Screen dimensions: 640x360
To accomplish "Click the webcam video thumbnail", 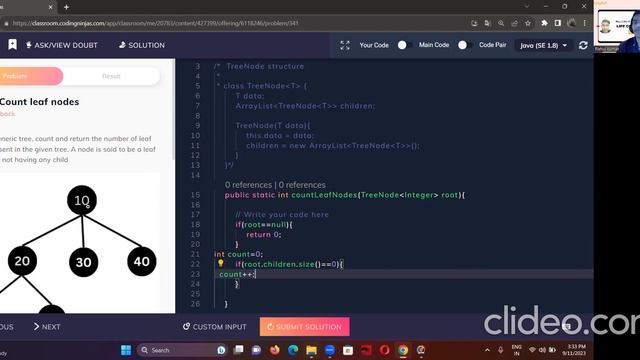I will (x=617, y=27).
